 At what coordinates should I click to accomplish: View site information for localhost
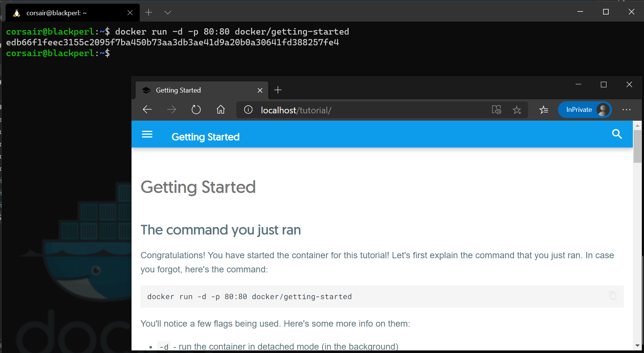[248, 110]
